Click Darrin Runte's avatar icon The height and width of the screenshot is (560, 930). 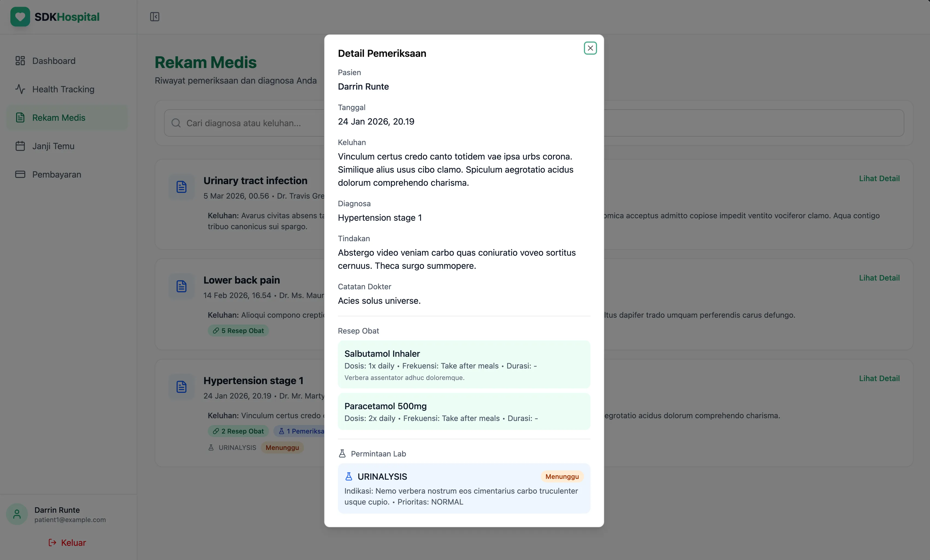click(x=17, y=514)
